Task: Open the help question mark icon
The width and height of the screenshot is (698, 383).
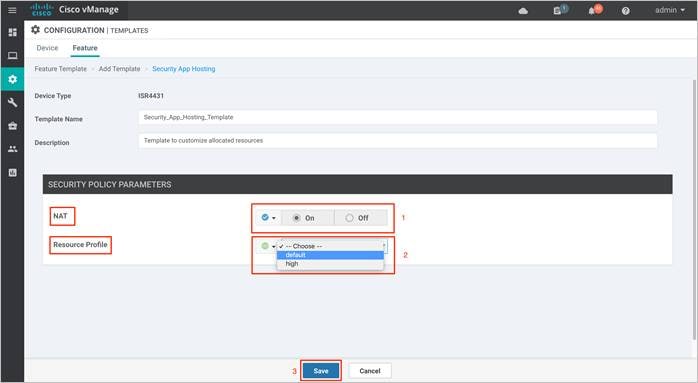Action: coord(625,11)
